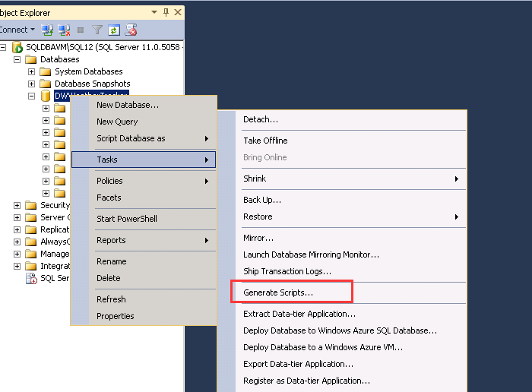Screen dimensions: 532x392
Task: Select Register as Data-tier Application...
Action: 342,381
